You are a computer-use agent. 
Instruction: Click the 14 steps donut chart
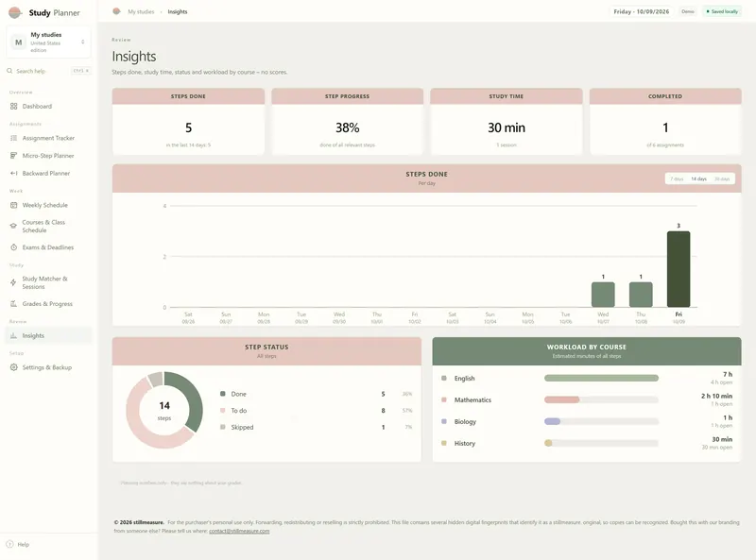164,410
